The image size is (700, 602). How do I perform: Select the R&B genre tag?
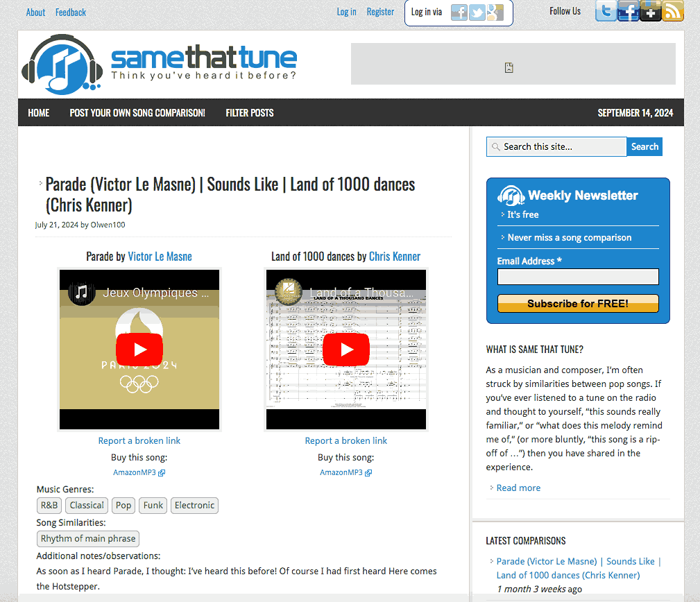tap(49, 506)
